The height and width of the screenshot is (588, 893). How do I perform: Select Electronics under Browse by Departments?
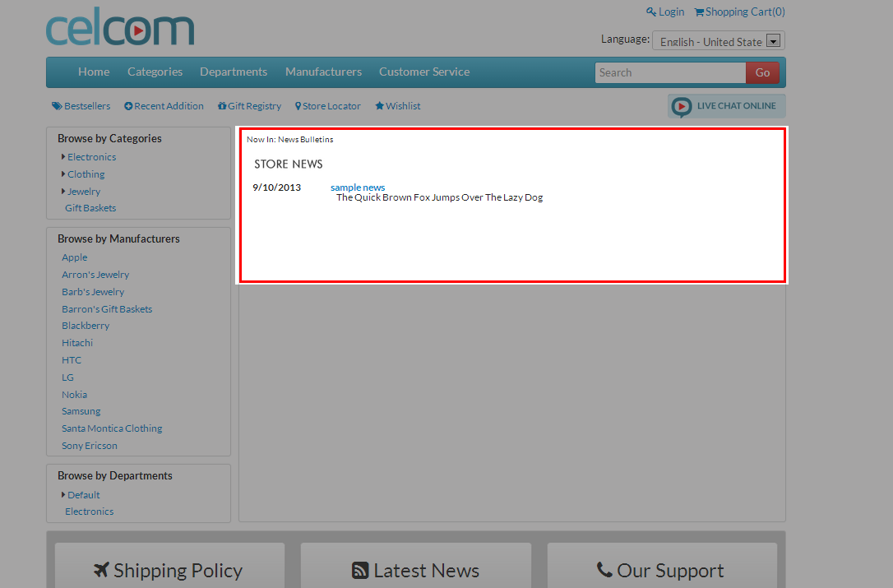[x=90, y=512]
